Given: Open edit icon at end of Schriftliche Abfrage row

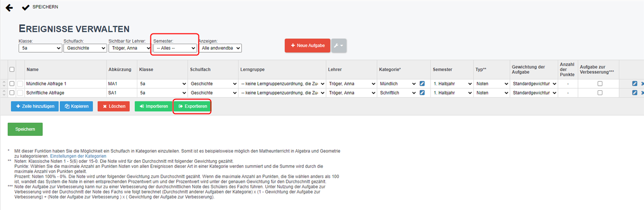Looking at the screenshot, I should (635, 92).
